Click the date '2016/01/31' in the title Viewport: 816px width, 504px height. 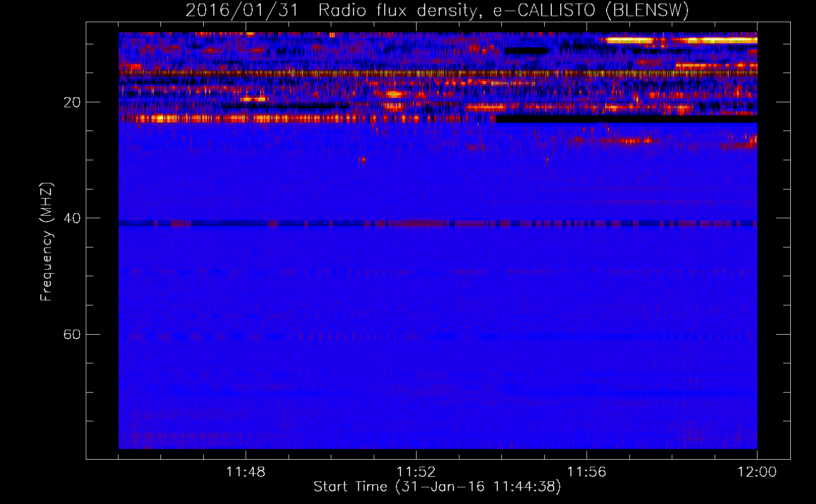pos(242,11)
